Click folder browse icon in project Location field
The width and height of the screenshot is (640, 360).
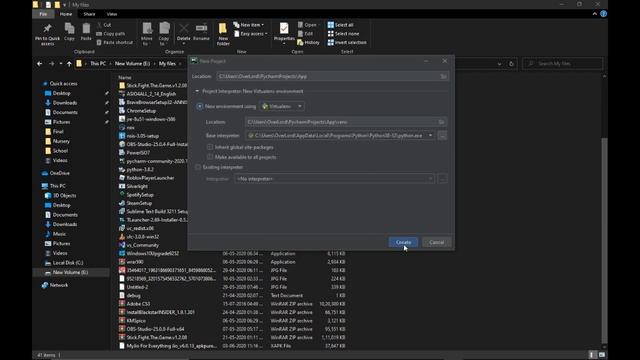(x=443, y=76)
